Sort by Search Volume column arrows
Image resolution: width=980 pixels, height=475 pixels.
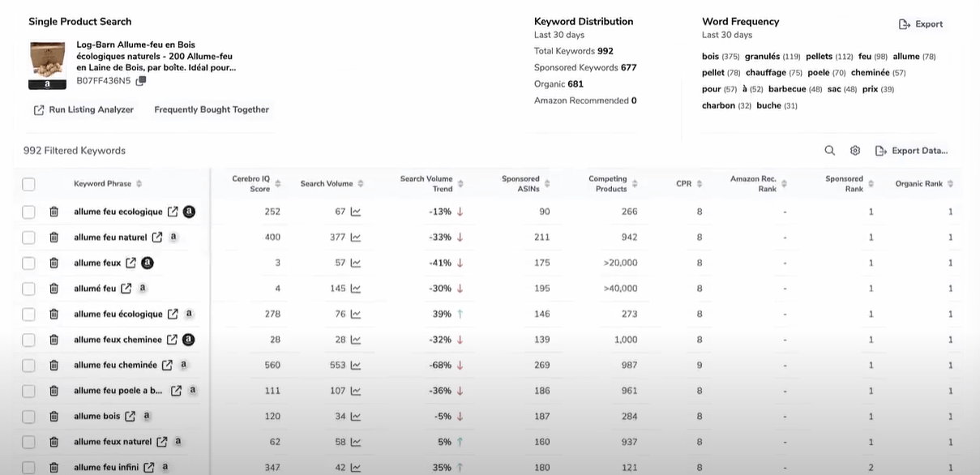361,184
